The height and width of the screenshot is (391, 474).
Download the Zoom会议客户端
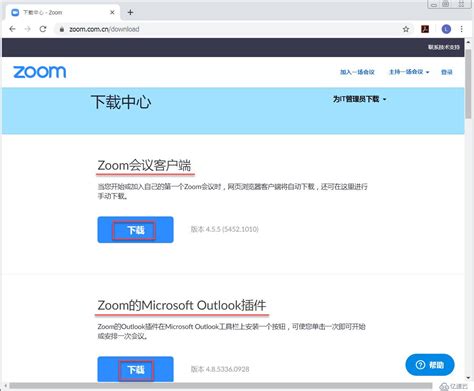point(135,230)
